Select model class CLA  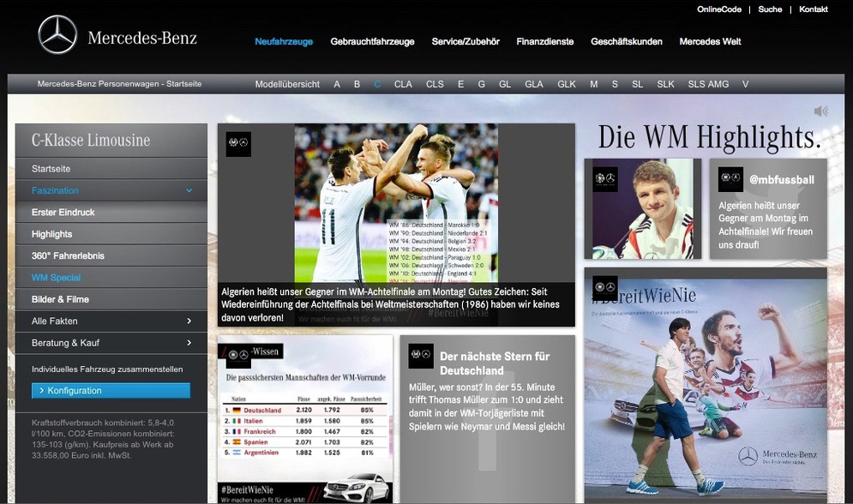point(403,84)
